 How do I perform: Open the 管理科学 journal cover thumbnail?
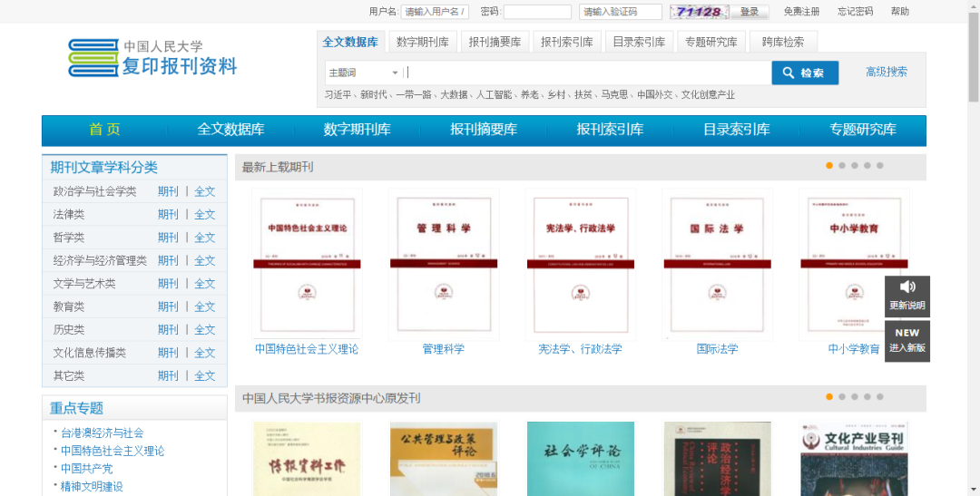(x=444, y=264)
